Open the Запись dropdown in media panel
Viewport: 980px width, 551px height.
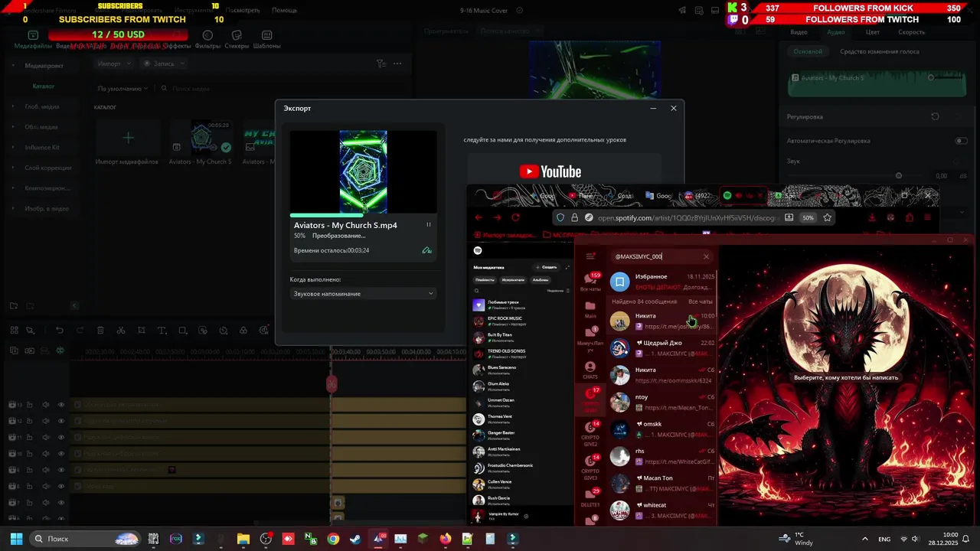click(165, 64)
